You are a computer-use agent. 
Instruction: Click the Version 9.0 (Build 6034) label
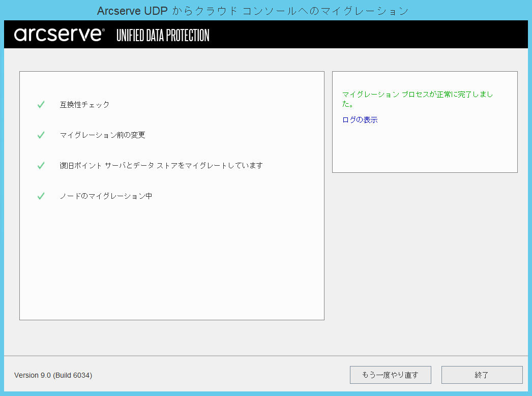coord(53,375)
